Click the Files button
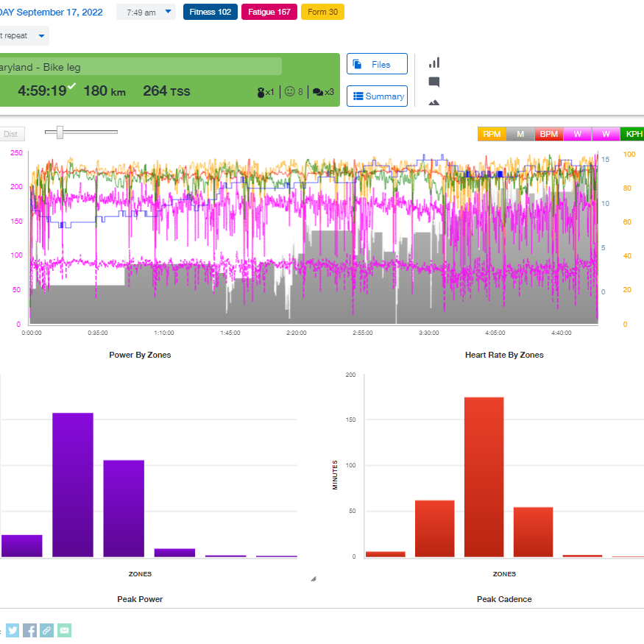 [x=377, y=64]
